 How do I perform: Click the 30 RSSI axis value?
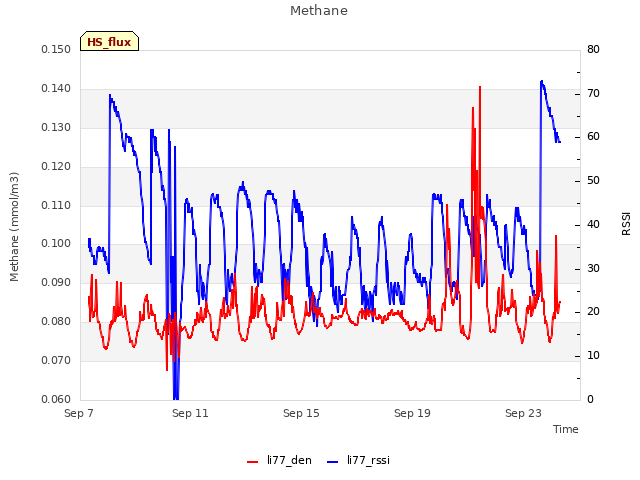[593, 269]
